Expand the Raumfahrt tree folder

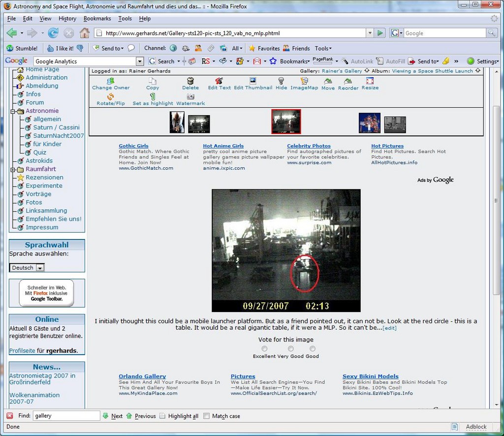[x=13, y=169]
